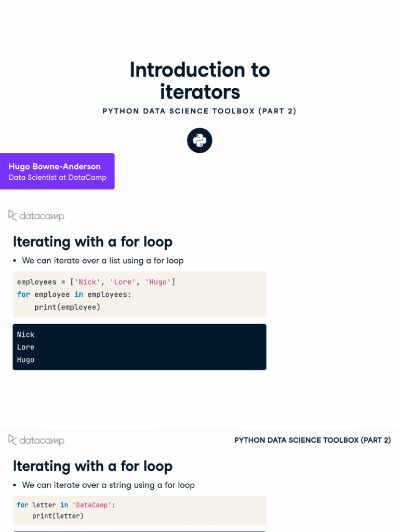Click the DataCamp logo under the presenter badge

click(36, 216)
